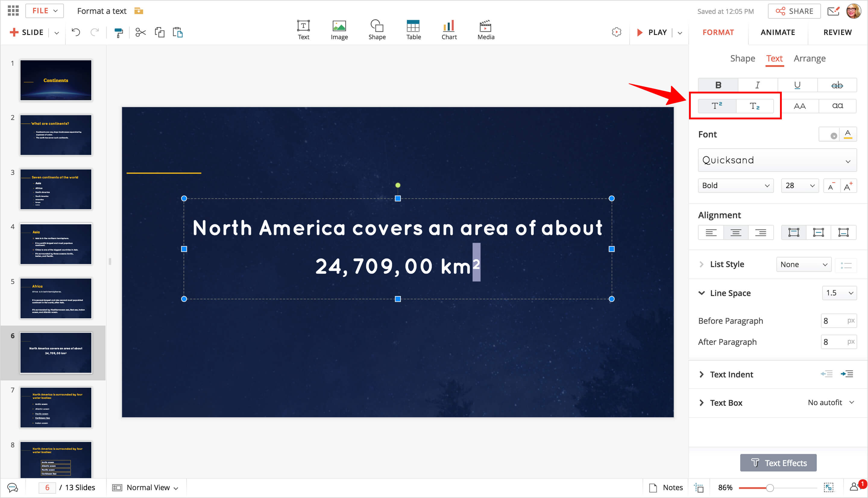Viewport: 868px width, 498px height.
Task: Insert a Table from toolbar
Action: coord(413,30)
